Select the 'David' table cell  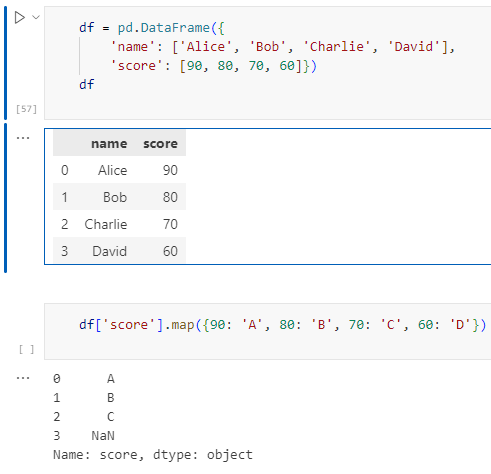[110, 251]
